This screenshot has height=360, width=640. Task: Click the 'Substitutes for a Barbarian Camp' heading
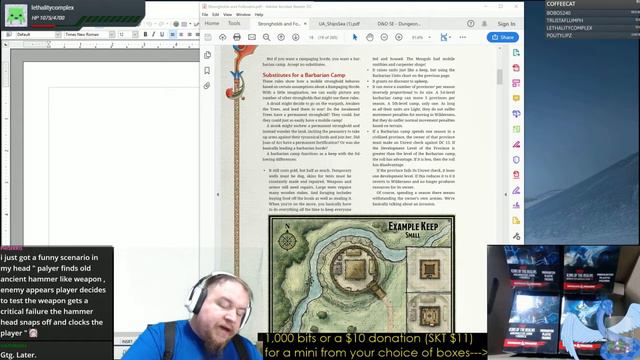pyautogui.click(x=304, y=75)
